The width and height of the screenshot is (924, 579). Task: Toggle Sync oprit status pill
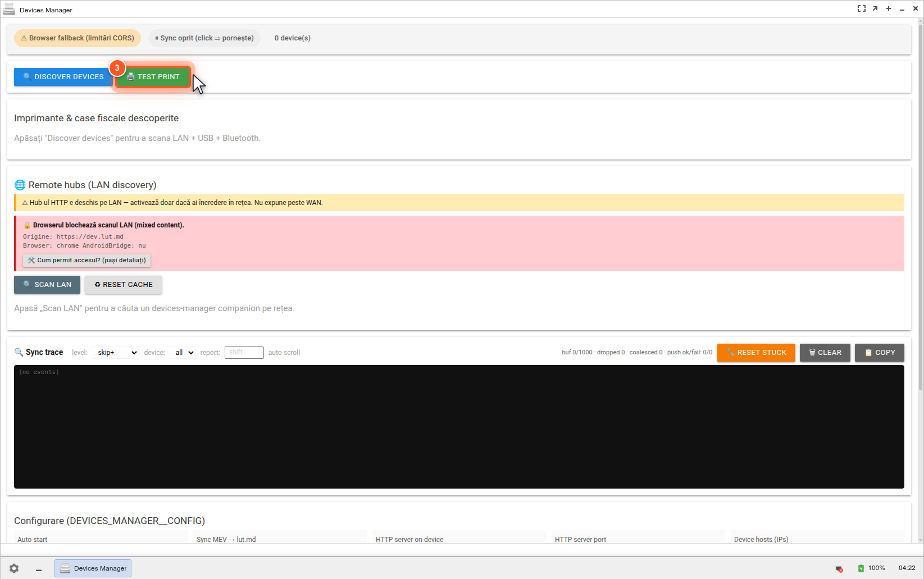pyautogui.click(x=204, y=38)
